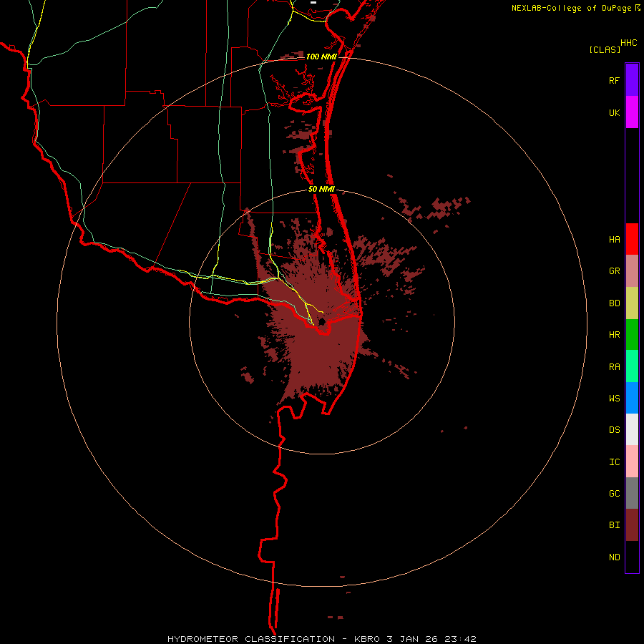Click the RA light-green legend swatch
644x644 pixels.
(632, 366)
